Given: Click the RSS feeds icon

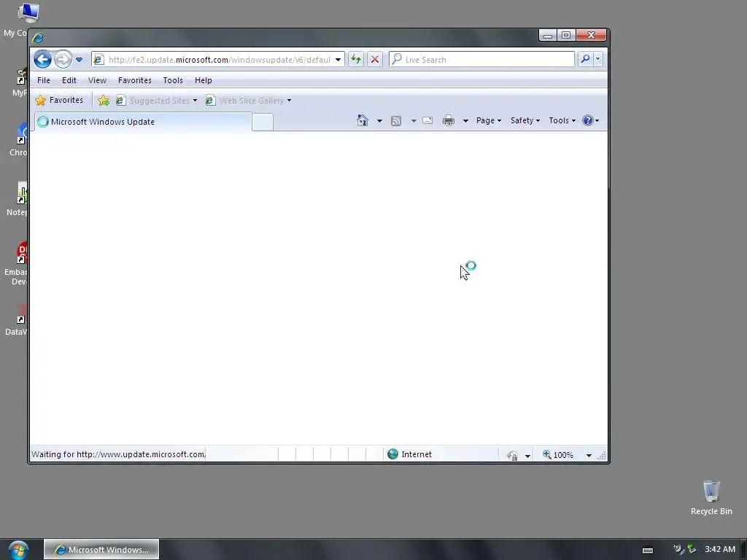Looking at the screenshot, I should pos(396,121).
